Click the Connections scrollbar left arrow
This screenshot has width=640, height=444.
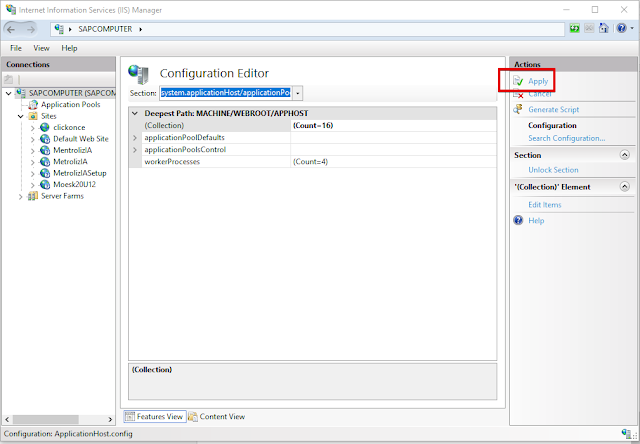(7, 419)
